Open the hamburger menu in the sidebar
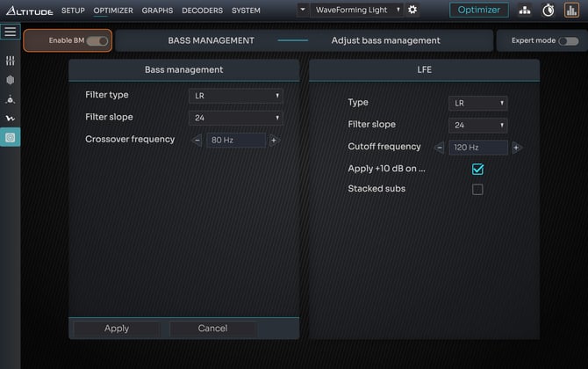 [x=10, y=32]
